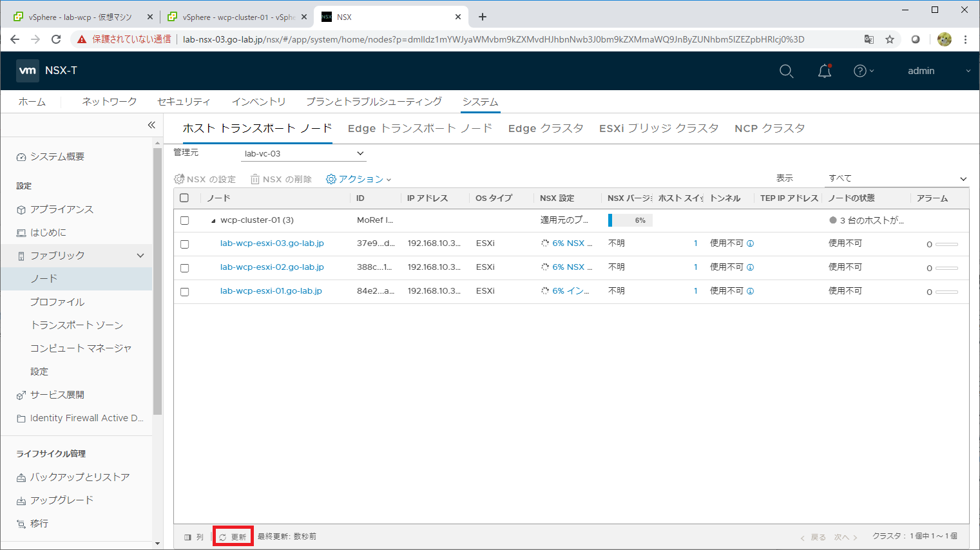Bookmark this page with the star icon
The image size is (980, 550).
tap(890, 39)
